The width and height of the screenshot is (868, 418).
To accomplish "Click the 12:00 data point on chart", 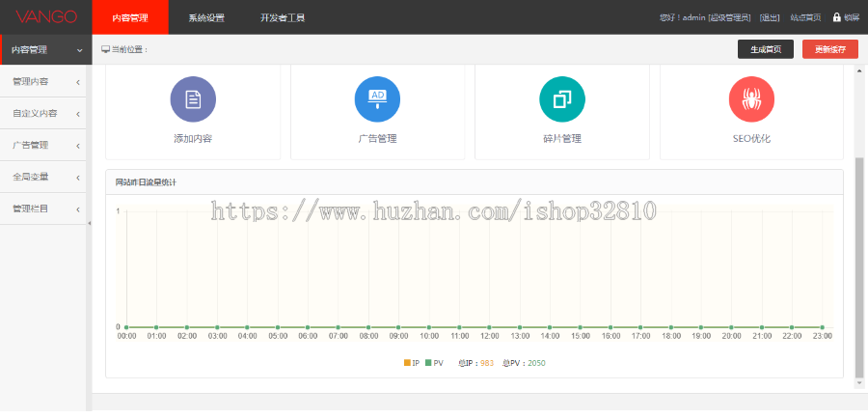I will click(489, 327).
